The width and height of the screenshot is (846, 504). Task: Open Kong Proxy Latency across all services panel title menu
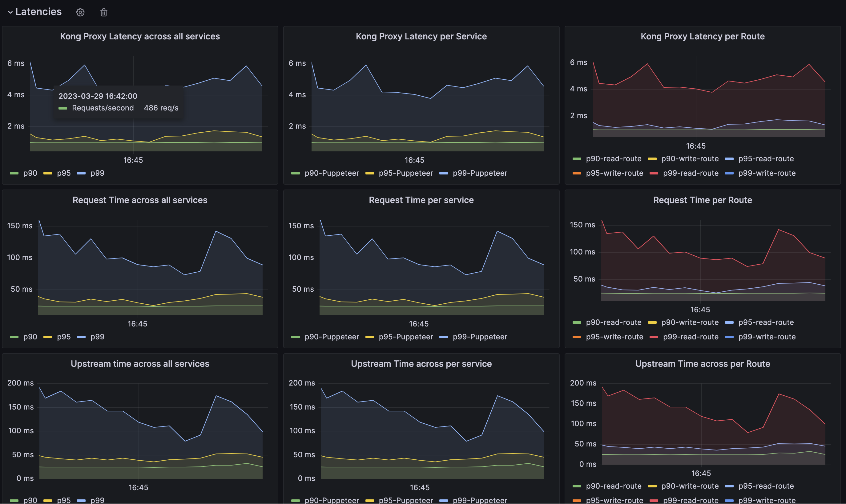[140, 36]
